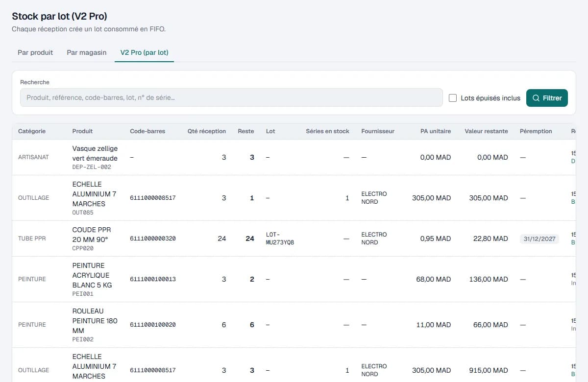Click barcode 6111000100020
Viewport: 588px width, 382px height.
tap(153, 325)
